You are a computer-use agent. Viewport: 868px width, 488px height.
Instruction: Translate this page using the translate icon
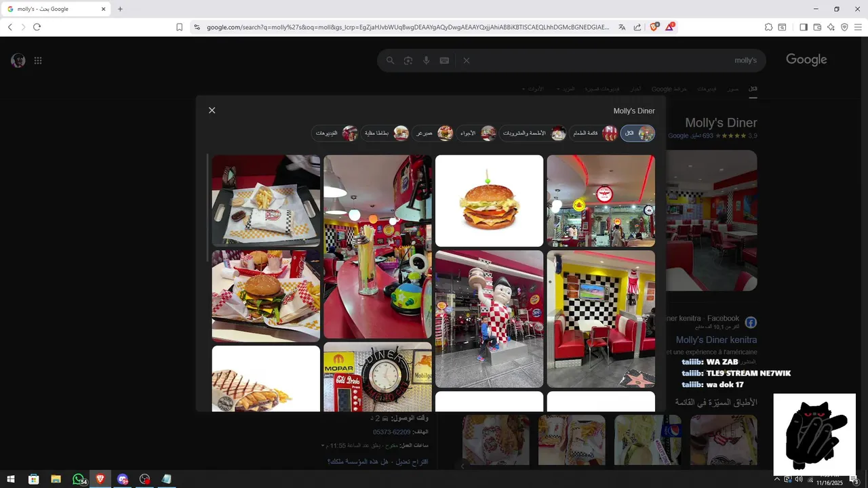click(622, 27)
